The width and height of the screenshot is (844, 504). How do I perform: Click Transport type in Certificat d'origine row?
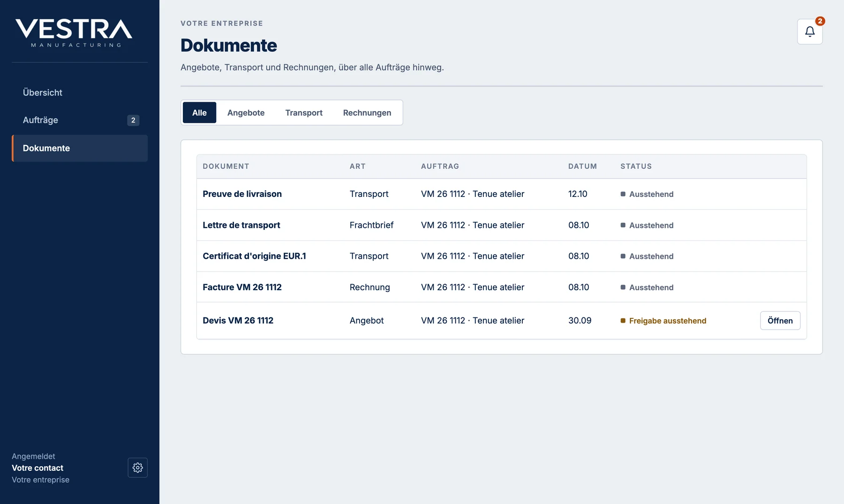(369, 256)
